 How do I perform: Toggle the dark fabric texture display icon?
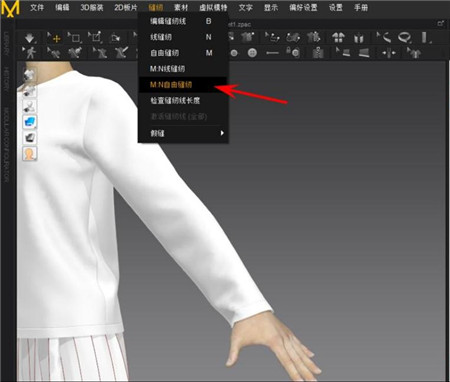tap(30, 138)
